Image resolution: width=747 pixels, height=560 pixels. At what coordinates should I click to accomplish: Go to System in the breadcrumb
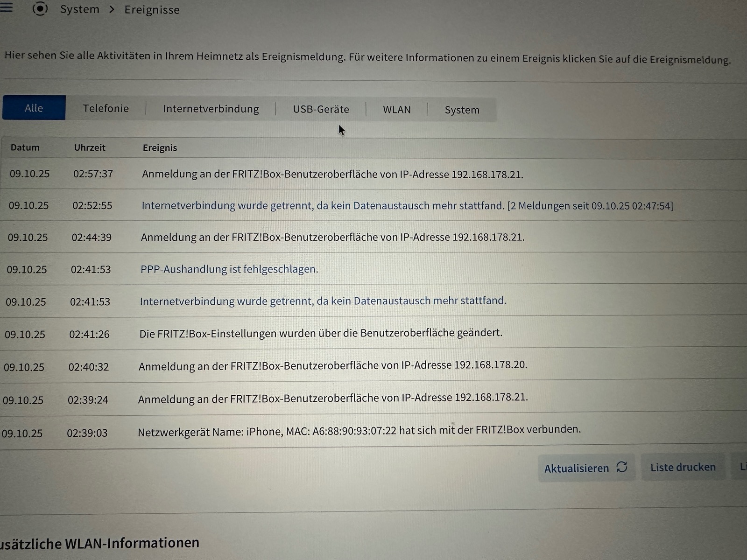pos(79,9)
